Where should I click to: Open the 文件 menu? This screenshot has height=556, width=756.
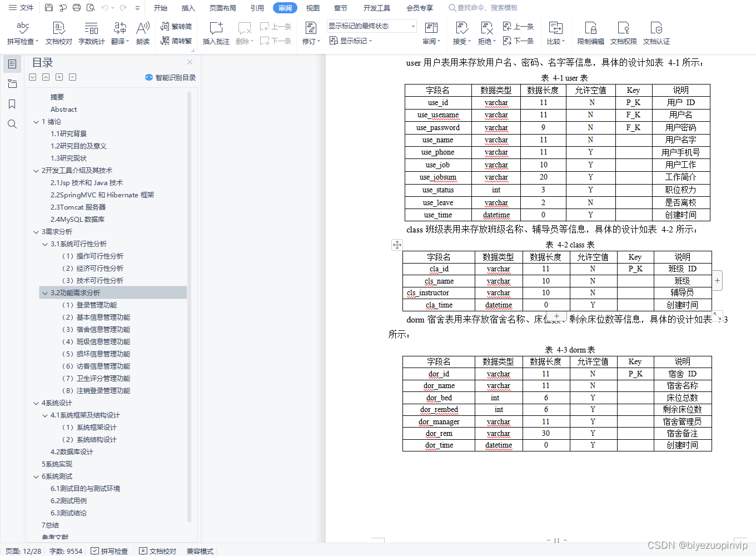[x=21, y=8]
